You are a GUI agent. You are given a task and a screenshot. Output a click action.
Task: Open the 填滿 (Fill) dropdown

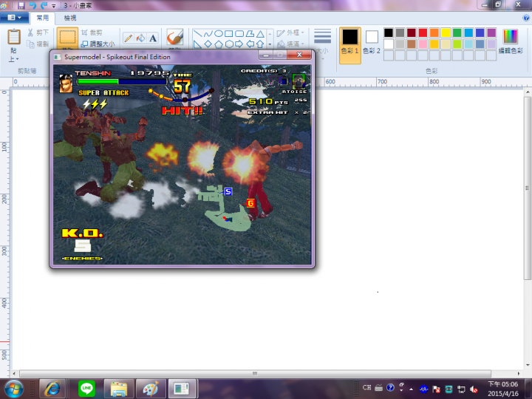click(x=290, y=44)
